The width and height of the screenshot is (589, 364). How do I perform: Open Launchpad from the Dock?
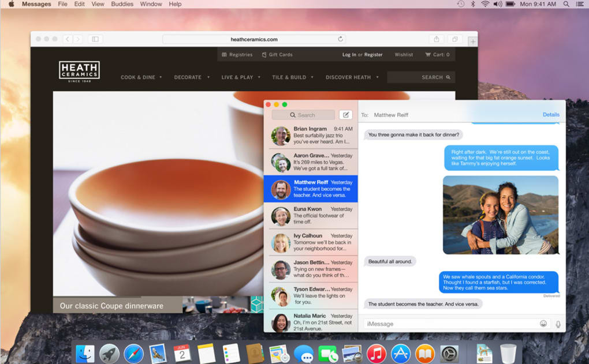(x=109, y=354)
